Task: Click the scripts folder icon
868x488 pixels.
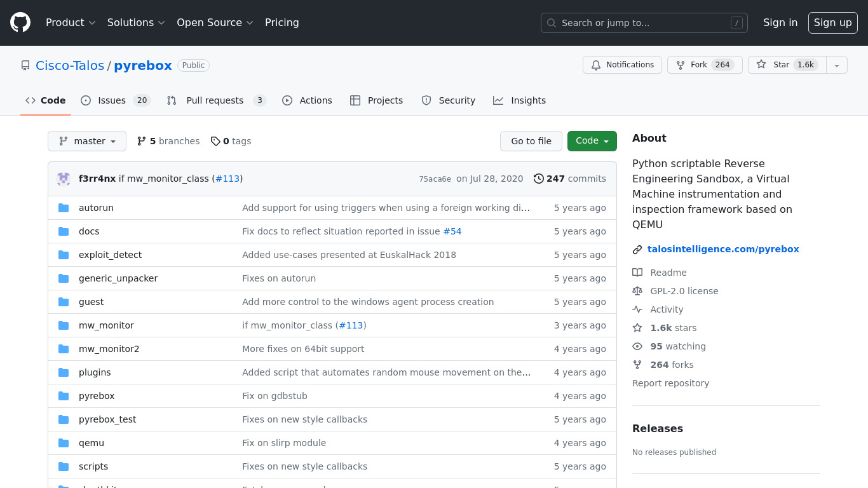Action: [x=64, y=466]
